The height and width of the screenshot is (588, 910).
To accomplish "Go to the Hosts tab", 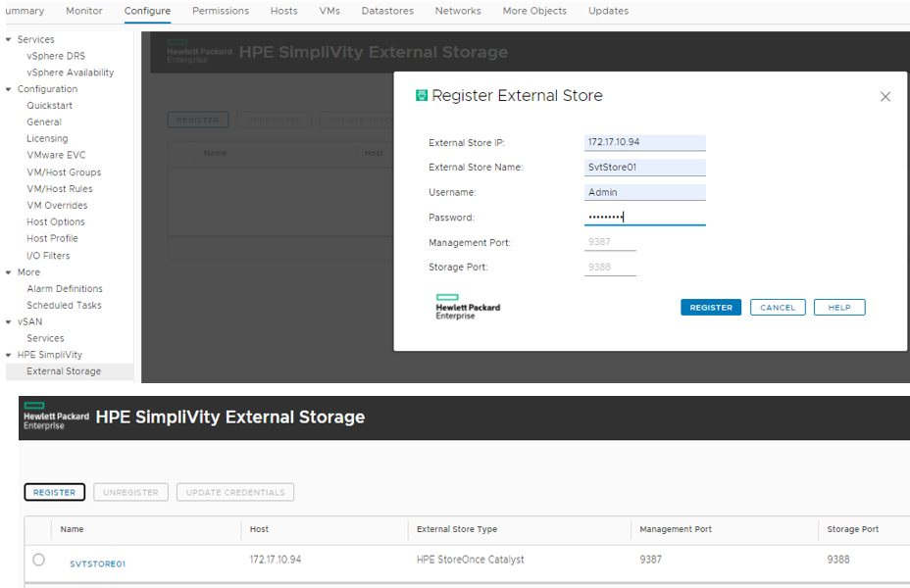I will click(283, 11).
